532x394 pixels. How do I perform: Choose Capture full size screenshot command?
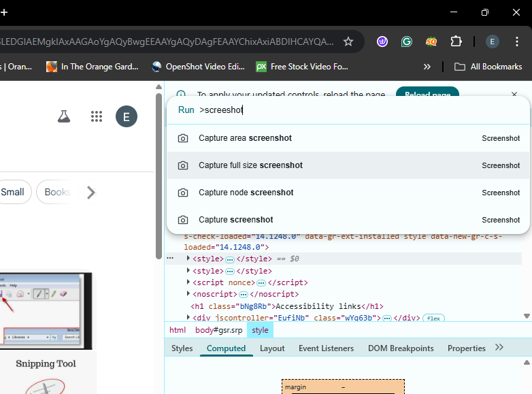[348, 165]
